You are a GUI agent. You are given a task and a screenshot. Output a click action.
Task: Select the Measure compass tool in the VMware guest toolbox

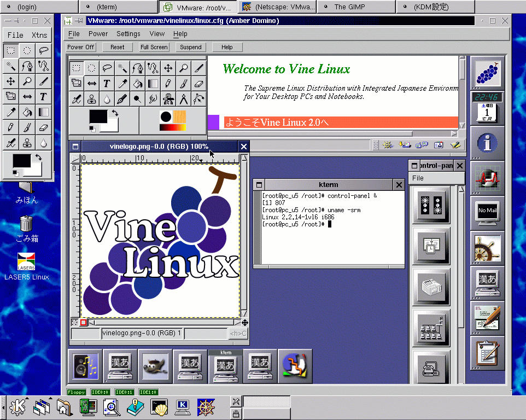click(184, 99)
